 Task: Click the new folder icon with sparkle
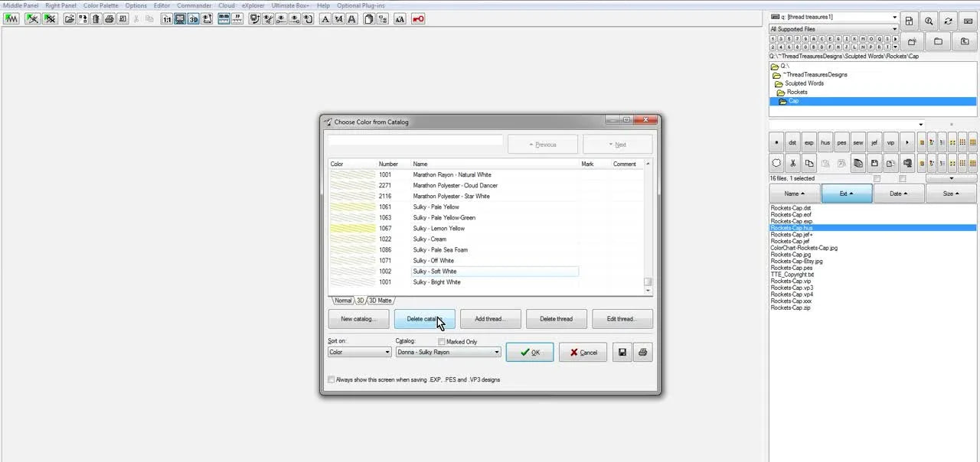coord(912,41)
